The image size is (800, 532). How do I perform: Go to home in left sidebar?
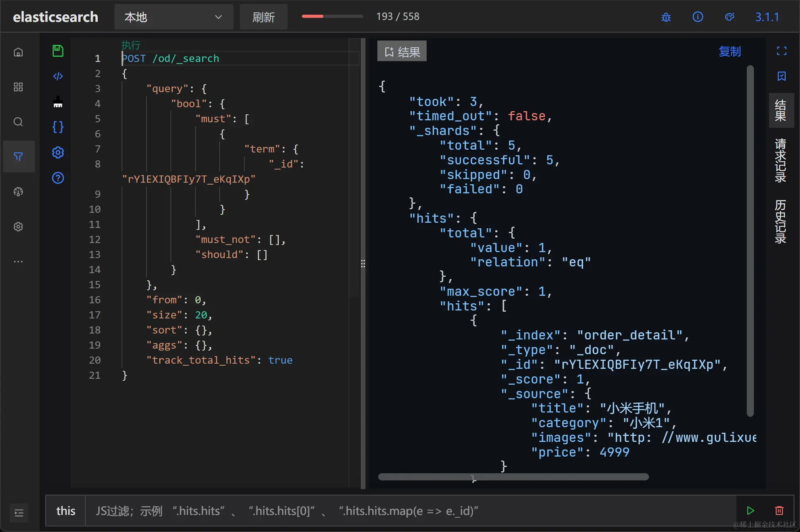click(18, 52)
